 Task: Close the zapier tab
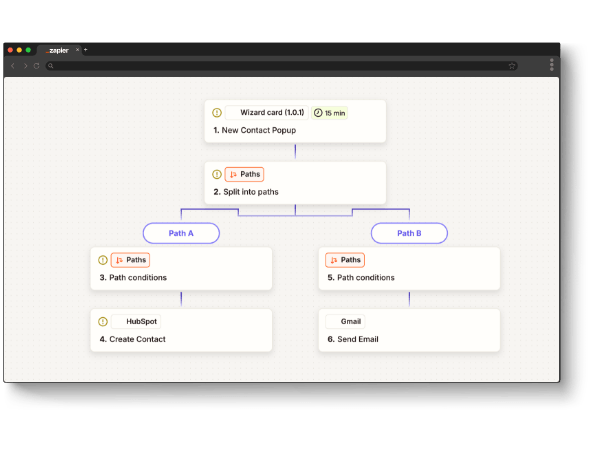[x=77, y=50]
